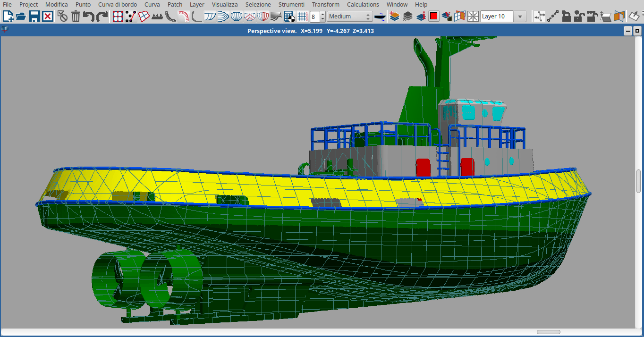
Task: Click the lock points padlock icon
Action: click(x=566, y=17)
